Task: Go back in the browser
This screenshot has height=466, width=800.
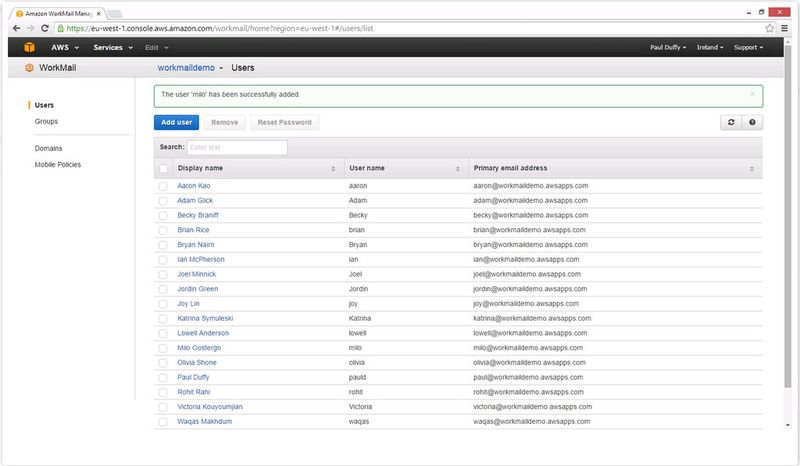Action: click(x=16, y=29)
